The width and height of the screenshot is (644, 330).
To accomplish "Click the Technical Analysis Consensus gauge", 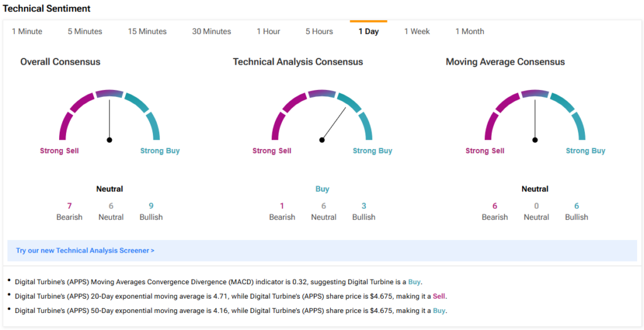I will pyautogui.click(x=322, y=116).
